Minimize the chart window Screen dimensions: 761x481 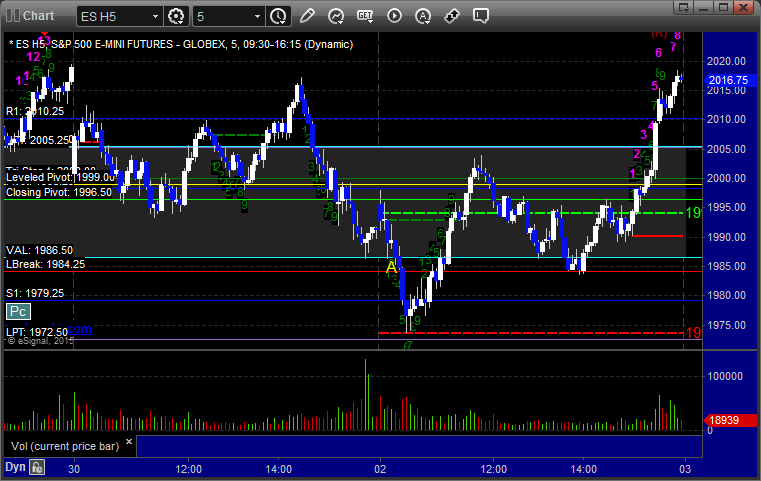coord(704,7)
